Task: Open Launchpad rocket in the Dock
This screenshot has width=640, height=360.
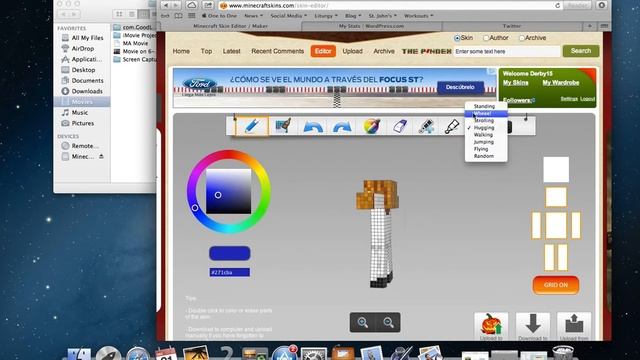Action: [108, 354]
